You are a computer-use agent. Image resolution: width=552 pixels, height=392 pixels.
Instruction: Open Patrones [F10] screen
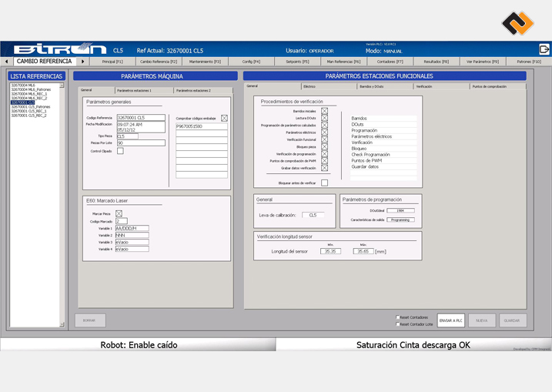coord(529,62)
